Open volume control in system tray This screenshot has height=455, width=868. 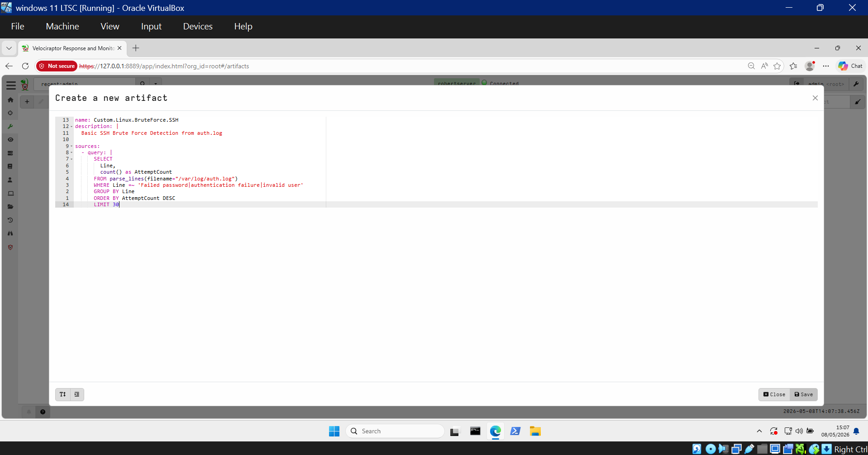point(799,431)
